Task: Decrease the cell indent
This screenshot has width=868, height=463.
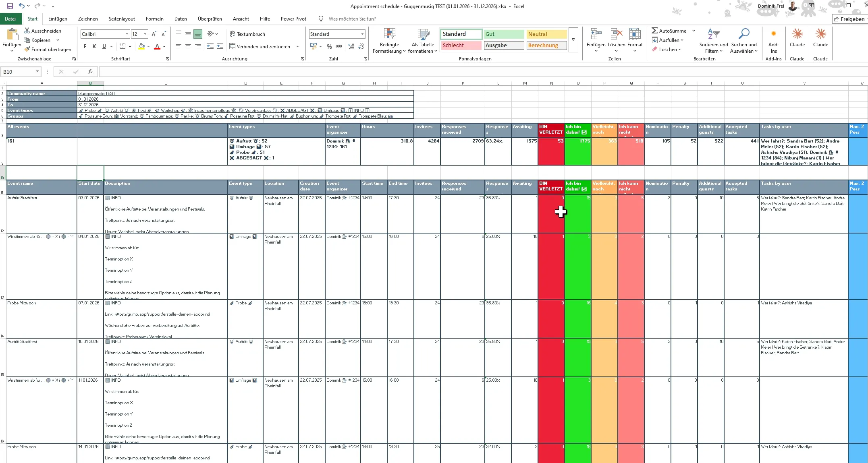Action: point(210,46)
